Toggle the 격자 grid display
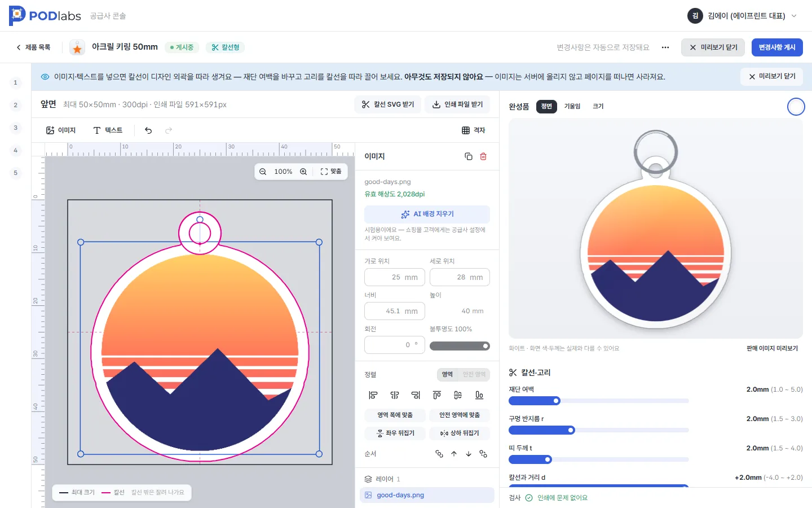 [474, 130]
